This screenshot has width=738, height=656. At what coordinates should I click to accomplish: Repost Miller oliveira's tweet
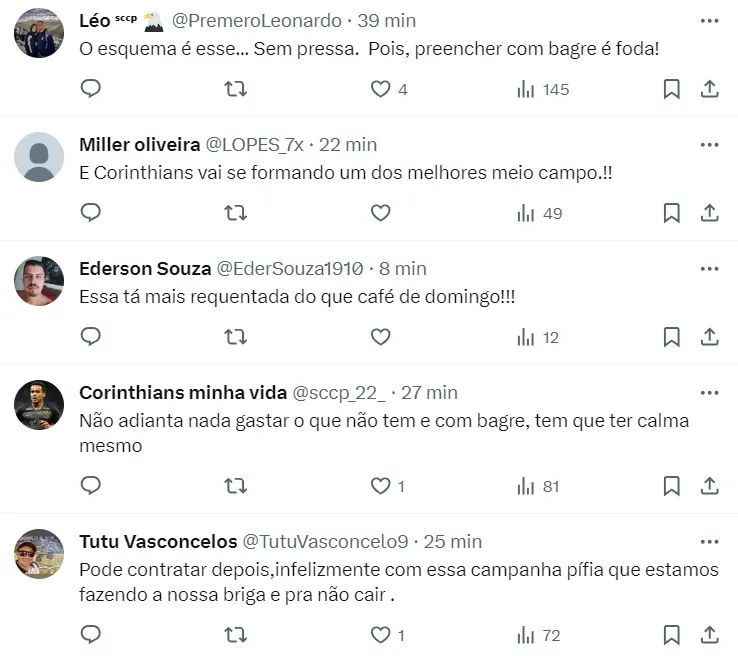click(235, 213)
